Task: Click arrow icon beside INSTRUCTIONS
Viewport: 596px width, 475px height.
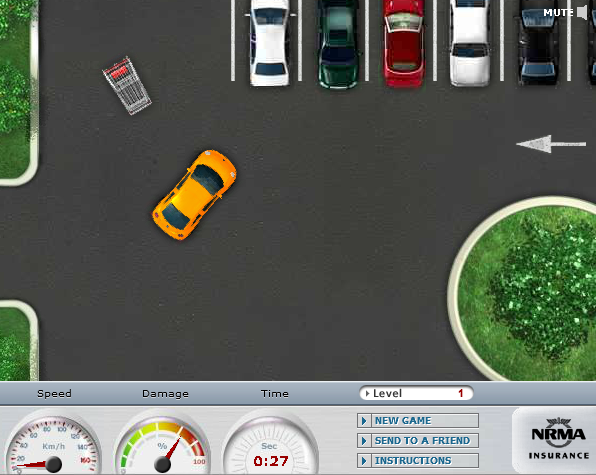Action: point(364,461)
